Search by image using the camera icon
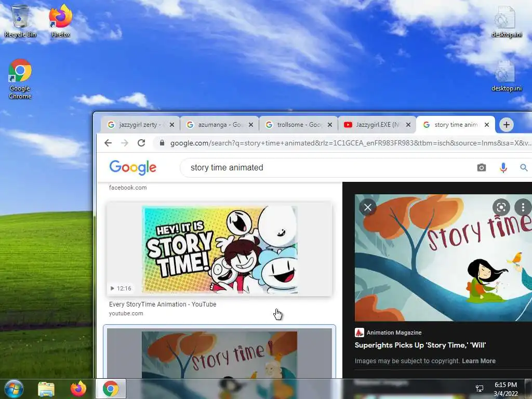Image resolution: width=532 pixels, height=399 pixels. [482, 168]
